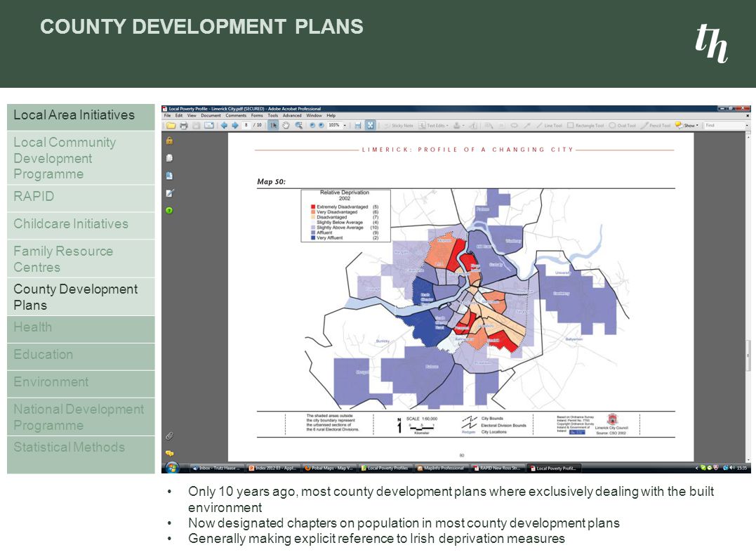Open the Show comments dropdown
Screen dimensions: 756x557
tap(687, 126)
